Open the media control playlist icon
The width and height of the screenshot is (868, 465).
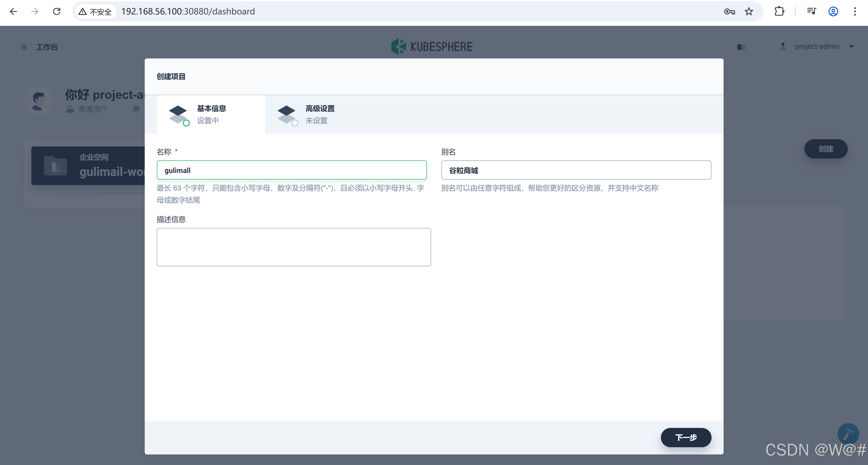812,11
